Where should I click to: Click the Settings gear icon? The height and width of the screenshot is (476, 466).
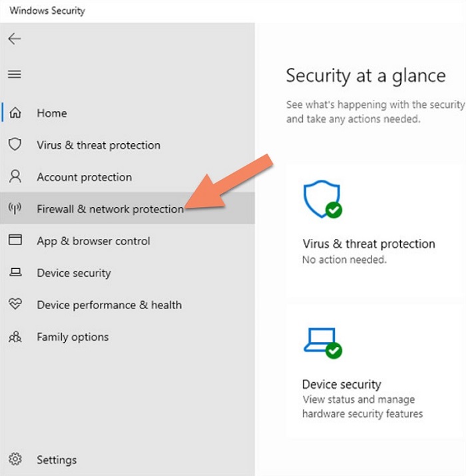coord(15,459)
